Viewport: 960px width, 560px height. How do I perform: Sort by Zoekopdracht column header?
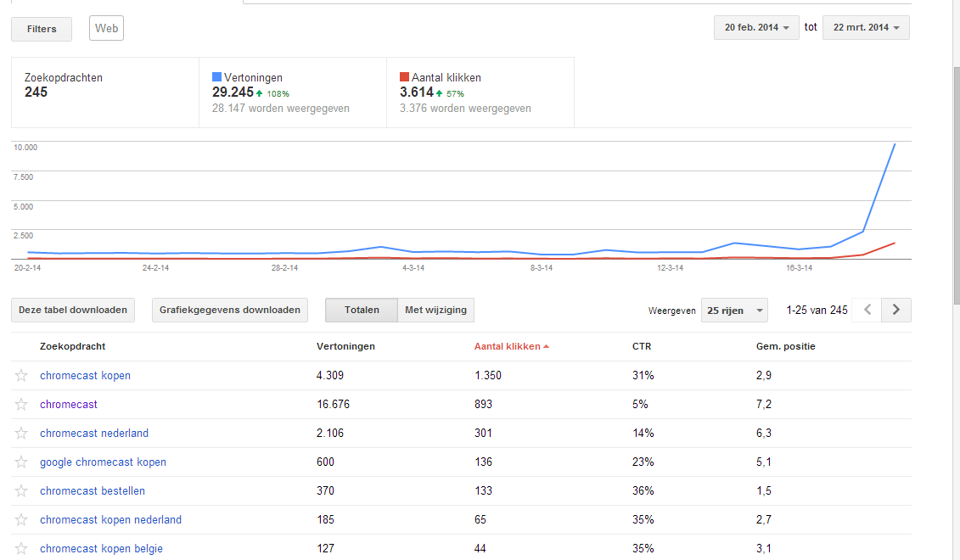point(72,346)
